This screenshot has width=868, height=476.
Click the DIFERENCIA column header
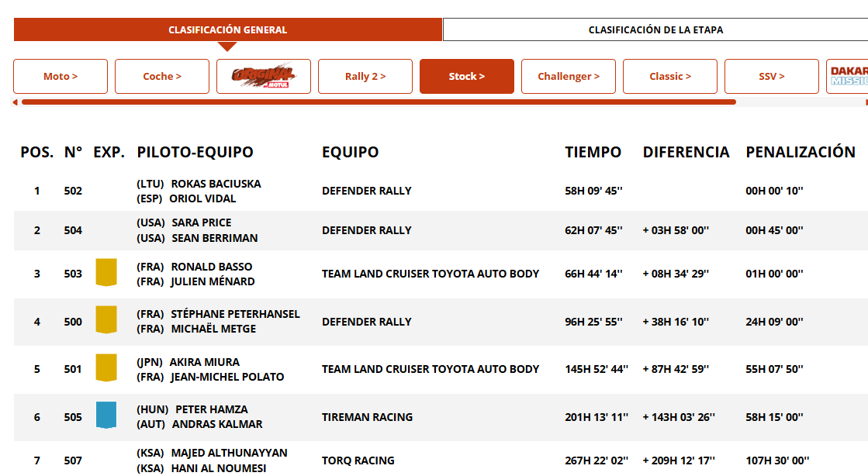click(x=686, y=152)
